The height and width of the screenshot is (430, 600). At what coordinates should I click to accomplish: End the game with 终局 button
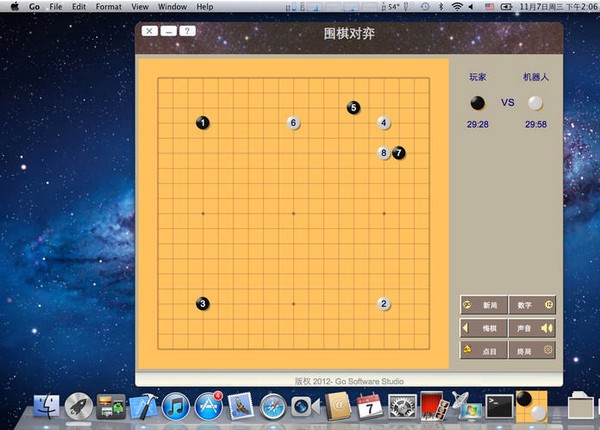tap(532, 350)
